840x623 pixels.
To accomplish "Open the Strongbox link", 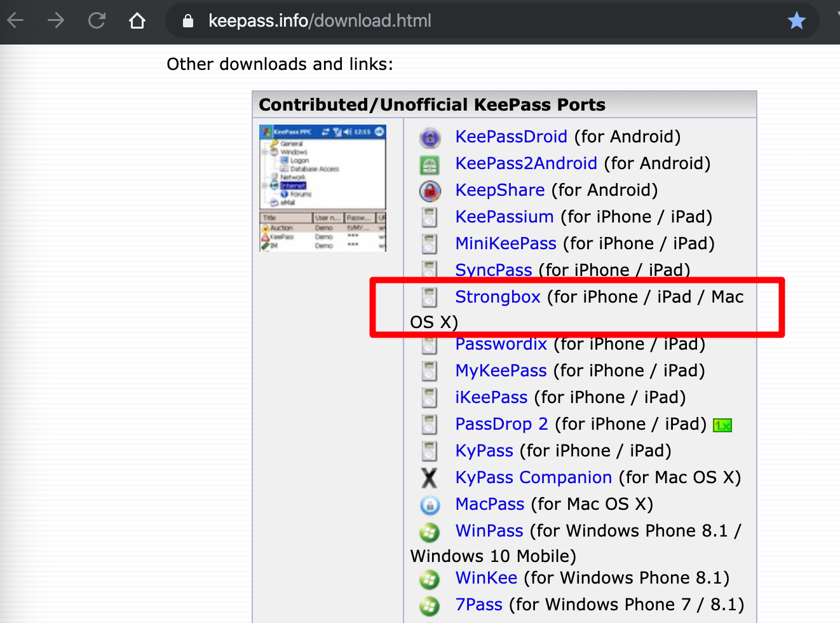I will pyautogui.click(x=498, y=297).
